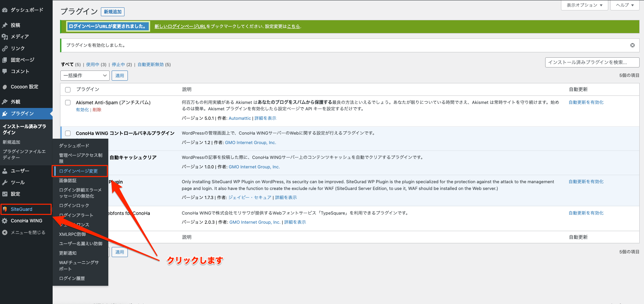Open the コメント (Comments) sidebar icon
Viewport: 644px width, 304px height.
20,71
